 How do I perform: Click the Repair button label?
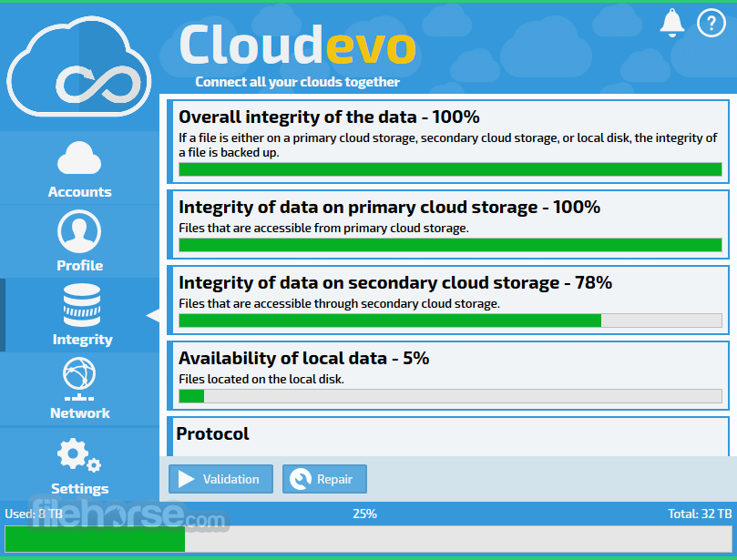(334, 479)
